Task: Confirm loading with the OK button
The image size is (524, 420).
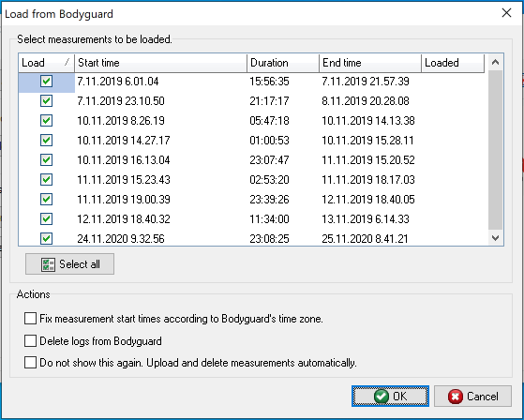Action: 390,397
